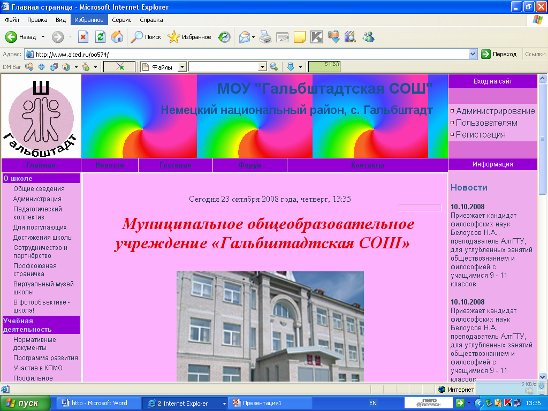Click the Messenger people icon in toolbar
548x411 pixels.
(368, 37)
